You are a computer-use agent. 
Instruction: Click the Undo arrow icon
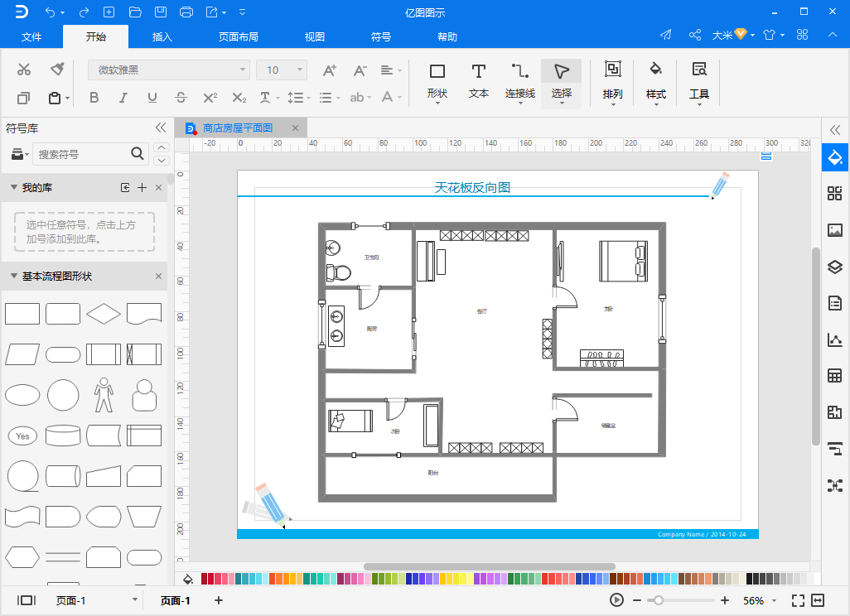[51, 12]
